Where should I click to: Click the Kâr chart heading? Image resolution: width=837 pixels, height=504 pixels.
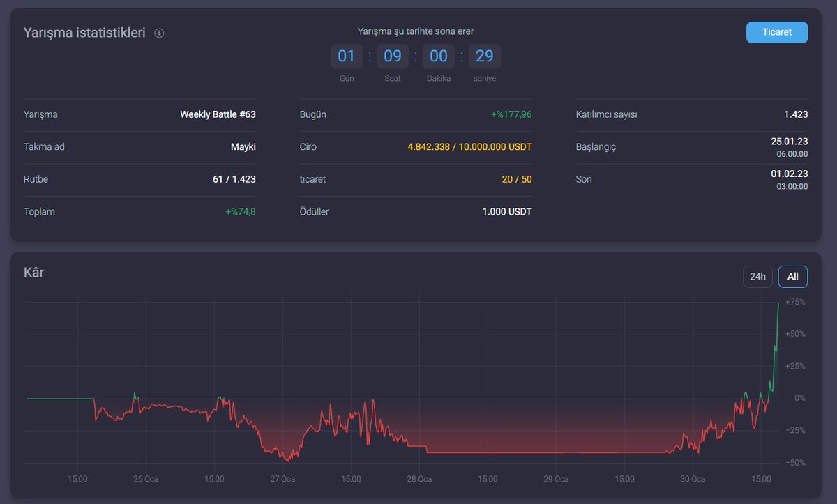[x=33, y=273]
